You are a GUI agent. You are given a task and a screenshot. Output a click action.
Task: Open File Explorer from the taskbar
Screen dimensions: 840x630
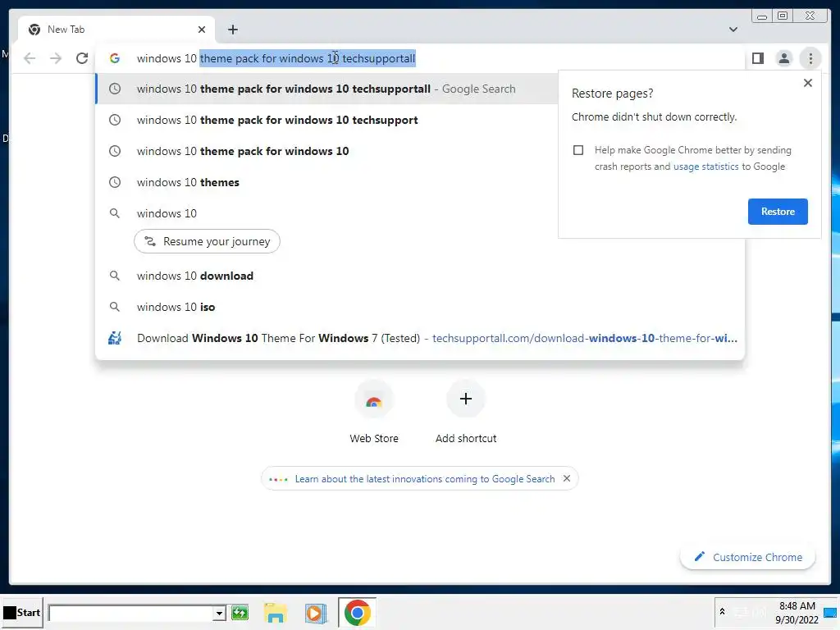coord(276,612)
